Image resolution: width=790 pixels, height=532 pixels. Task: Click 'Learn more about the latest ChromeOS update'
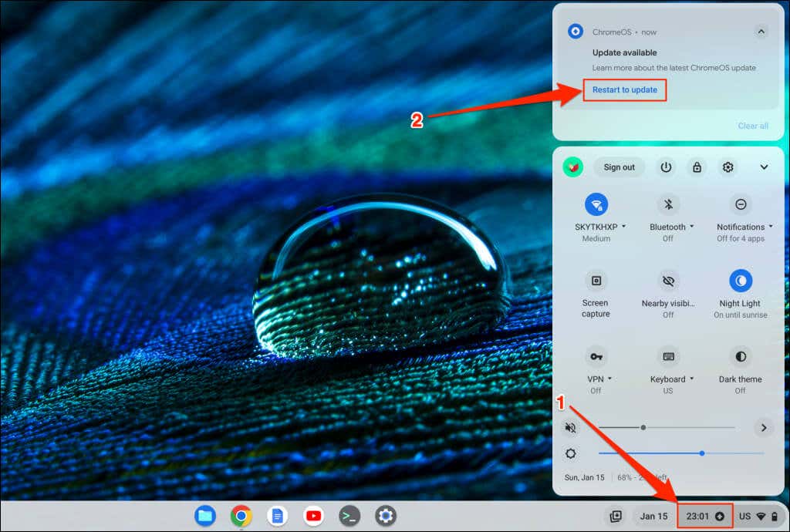click(674, 67)
